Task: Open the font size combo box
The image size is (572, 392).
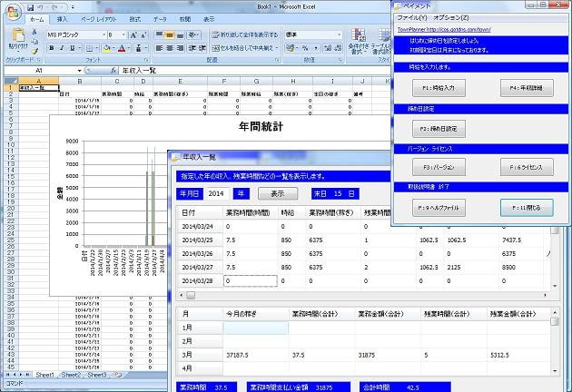Action: 117,34
